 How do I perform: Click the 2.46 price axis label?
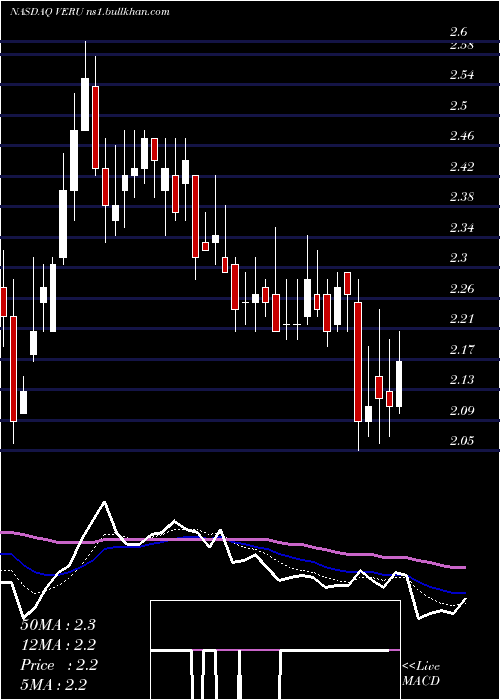(462, 136)
